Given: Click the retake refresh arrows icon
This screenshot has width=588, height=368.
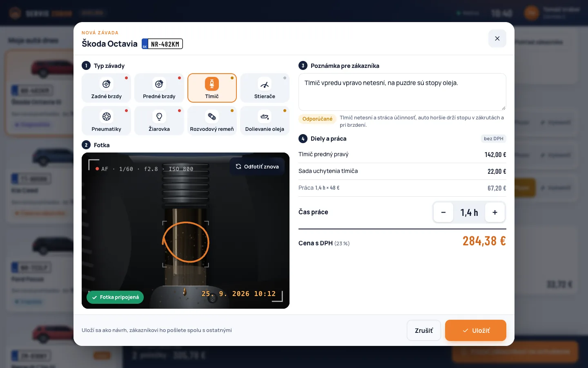Looking at the screenshot, I should [x=238, y=166].
